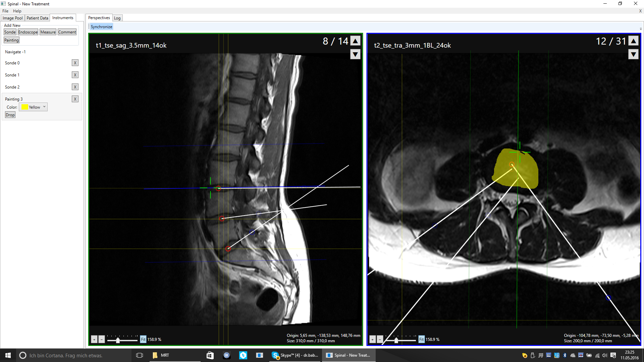Open the Log tab

[x=117, y=18]
